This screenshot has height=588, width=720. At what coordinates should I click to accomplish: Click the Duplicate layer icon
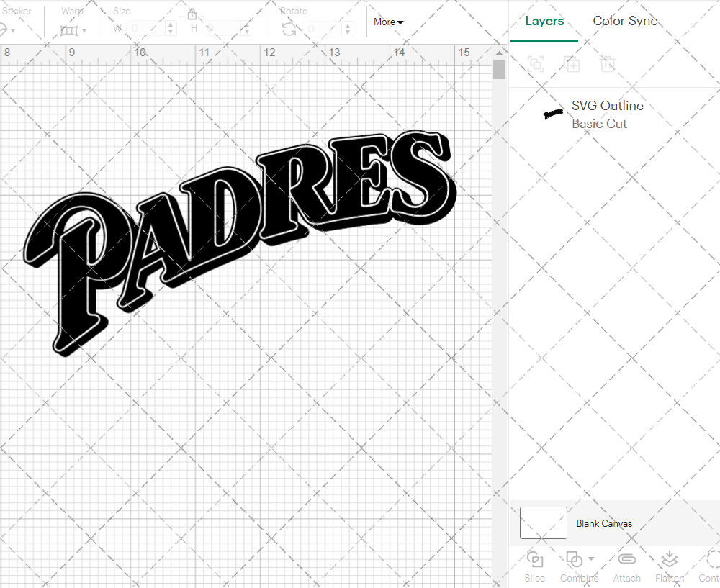point(572,64)
